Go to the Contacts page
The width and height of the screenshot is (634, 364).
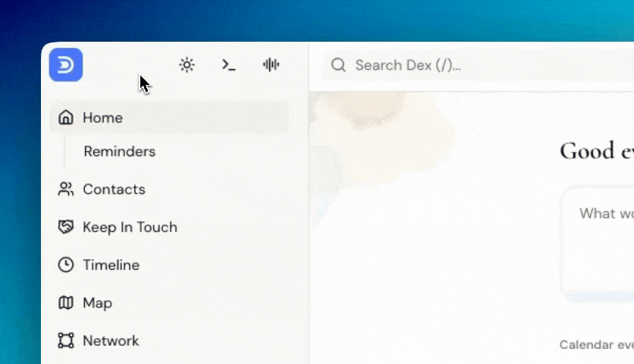(x=114, y=190)
